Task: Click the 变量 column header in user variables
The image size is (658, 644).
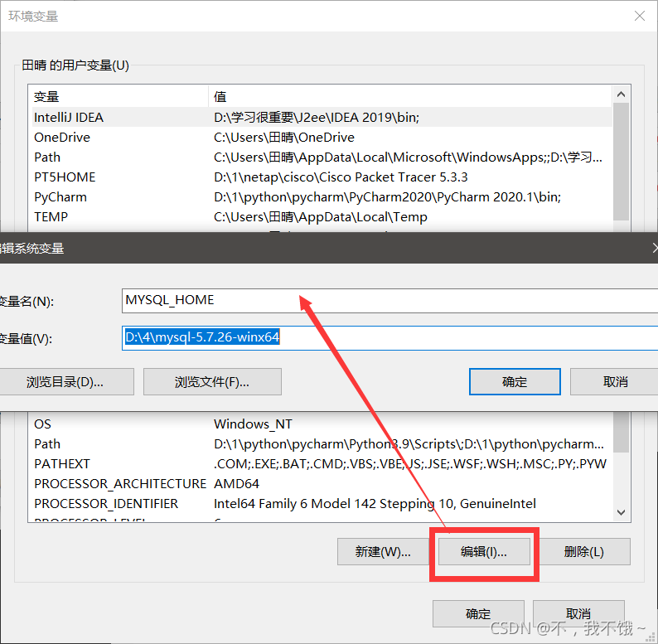Action: pos(119,96)
